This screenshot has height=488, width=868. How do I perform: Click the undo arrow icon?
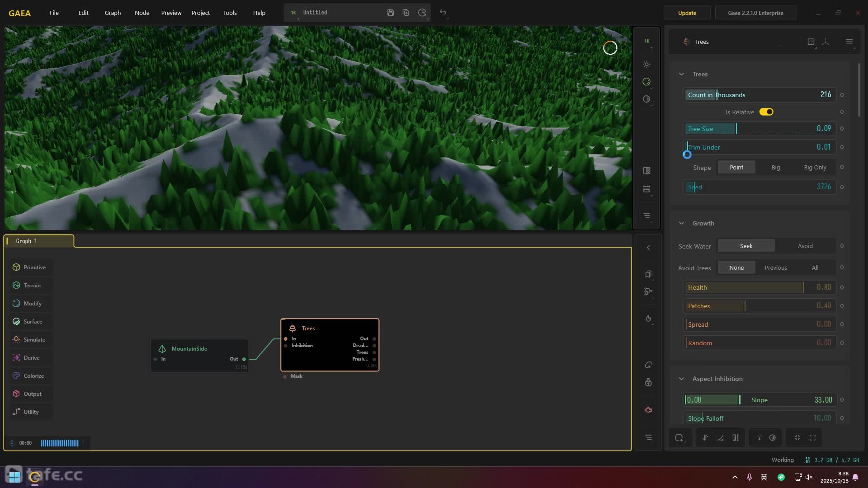pos(443,13)
